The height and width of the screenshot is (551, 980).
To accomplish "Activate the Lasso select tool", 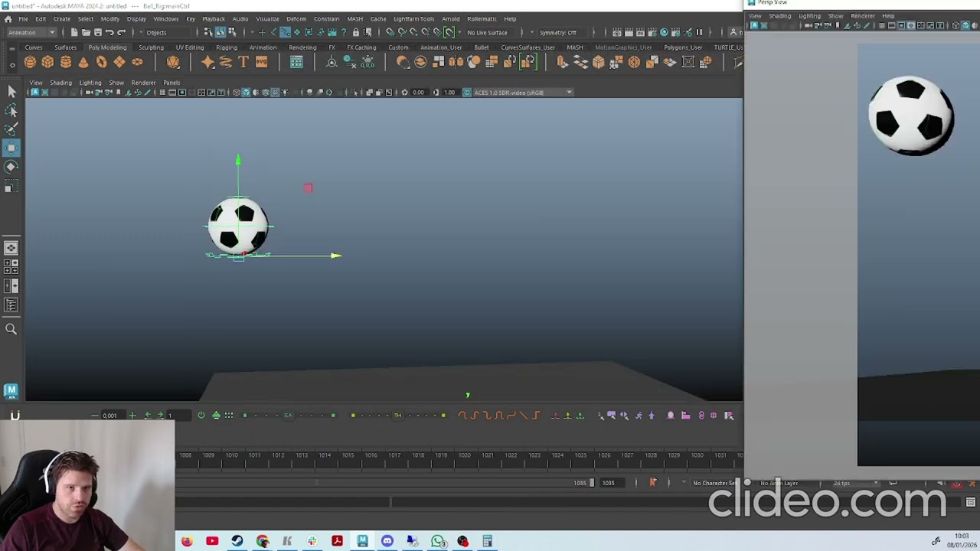I will coord(11,110).
